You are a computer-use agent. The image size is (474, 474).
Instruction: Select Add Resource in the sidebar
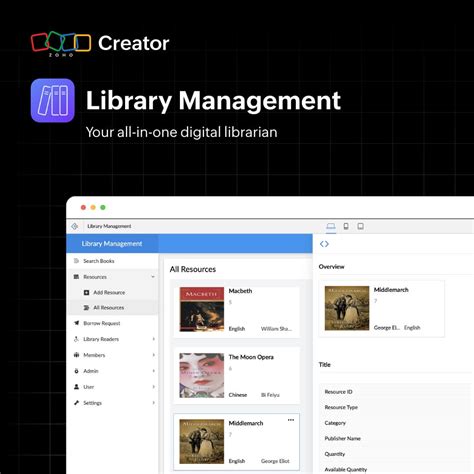click(113, 292)
